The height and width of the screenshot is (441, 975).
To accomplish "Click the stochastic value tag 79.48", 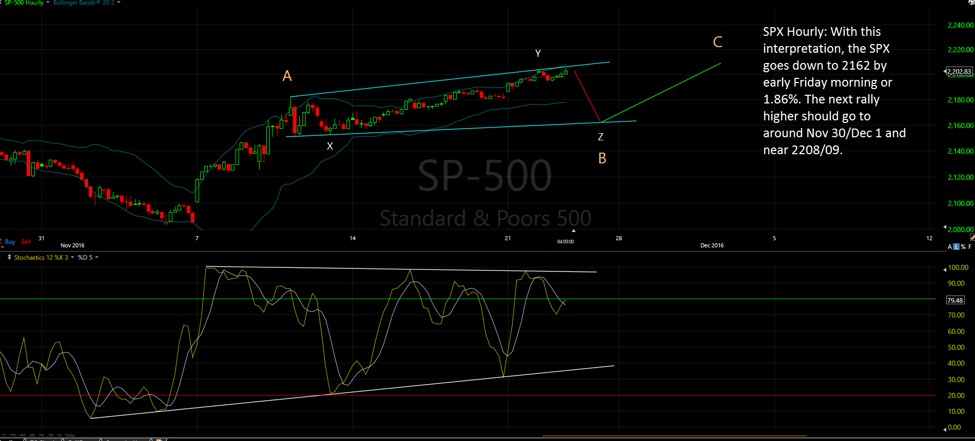I will pyautogui.click(x=954, y=300).
